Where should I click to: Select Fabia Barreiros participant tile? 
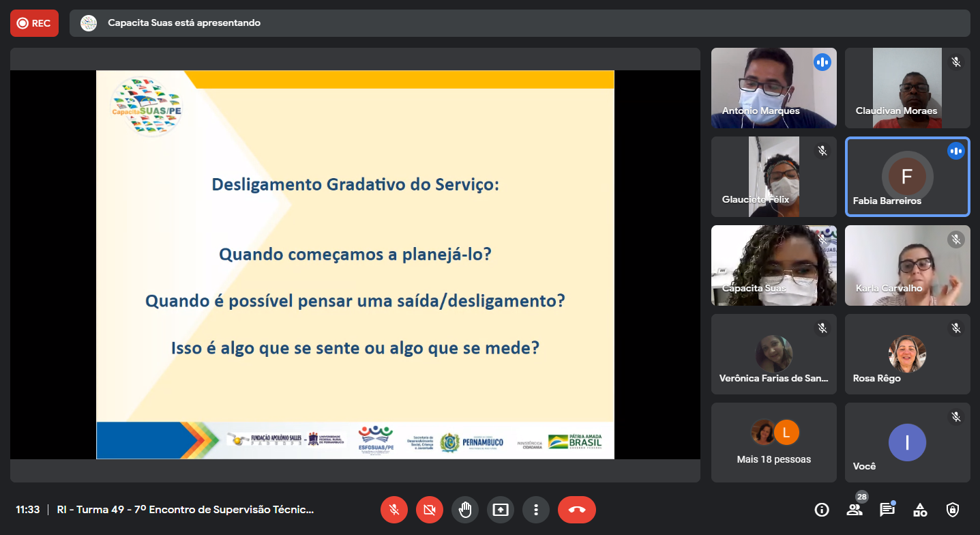907,177
